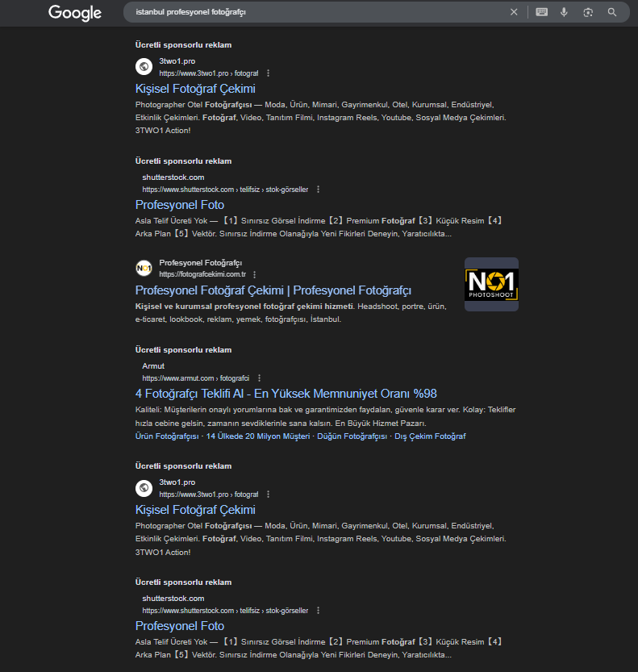This screenshot has width=638, height=672.
Task: Click first 3two1.pro globe favicon
Action: [144, 66]
